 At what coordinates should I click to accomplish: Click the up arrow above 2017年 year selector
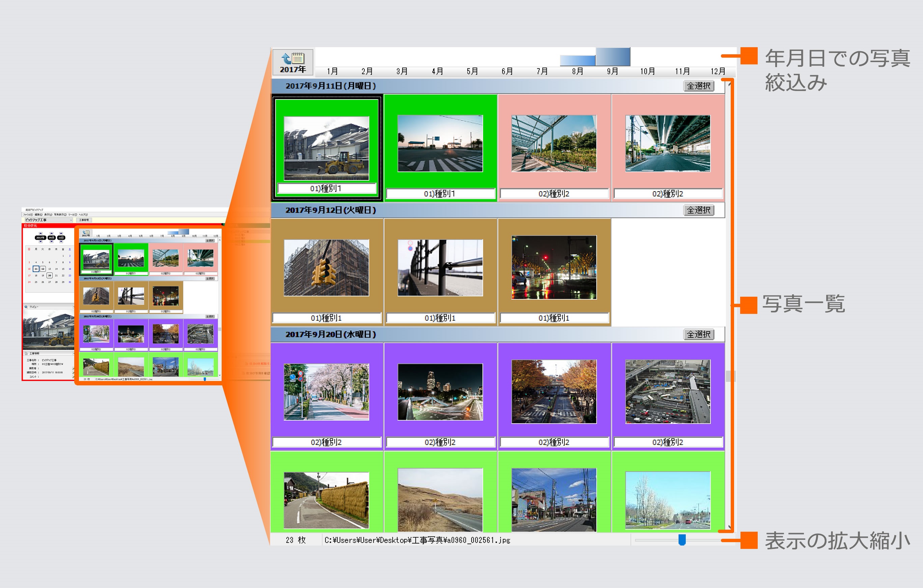pos(40,234)
